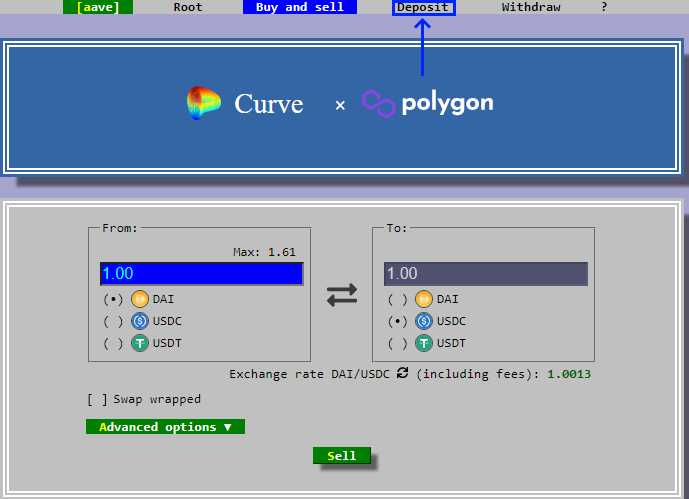The width and height of the screenshot is (689, 499).
Task: Click the USDT coin icon in From
Action: tap(140, 343)
